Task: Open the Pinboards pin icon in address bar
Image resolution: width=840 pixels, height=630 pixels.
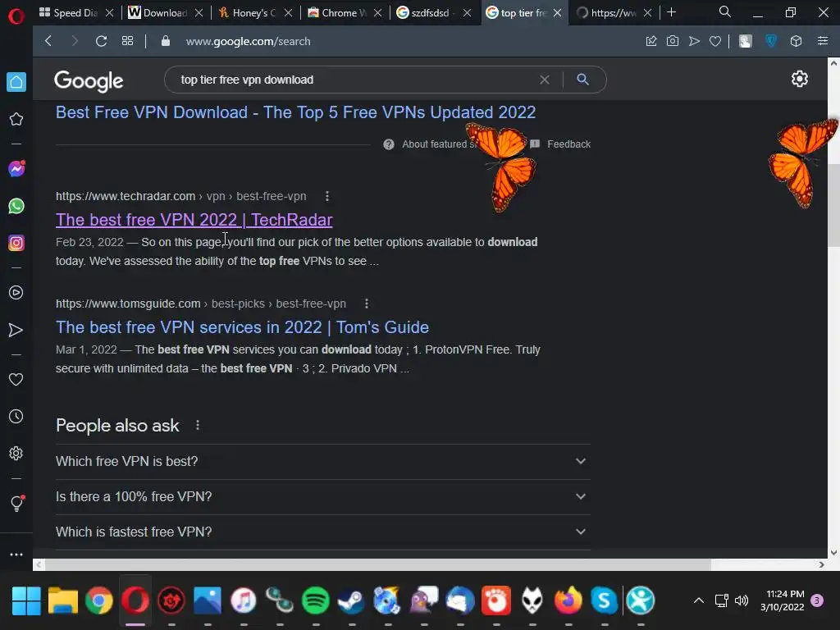Action: pos(651,41)
